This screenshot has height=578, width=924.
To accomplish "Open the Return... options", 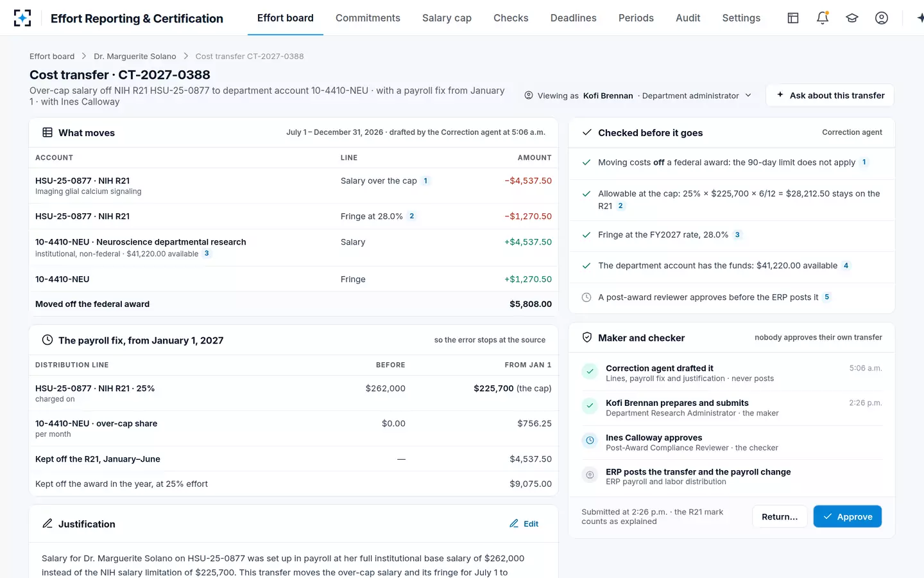I will (780, 516).
